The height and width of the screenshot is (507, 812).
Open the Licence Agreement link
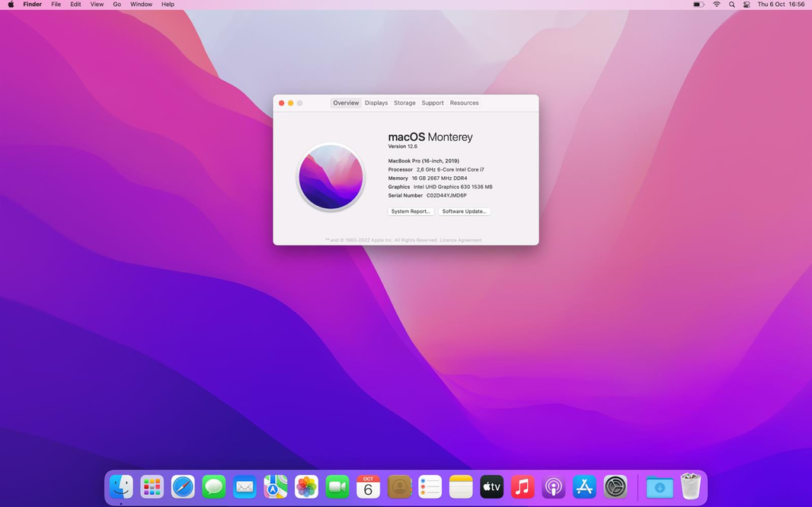pos(460,240)
